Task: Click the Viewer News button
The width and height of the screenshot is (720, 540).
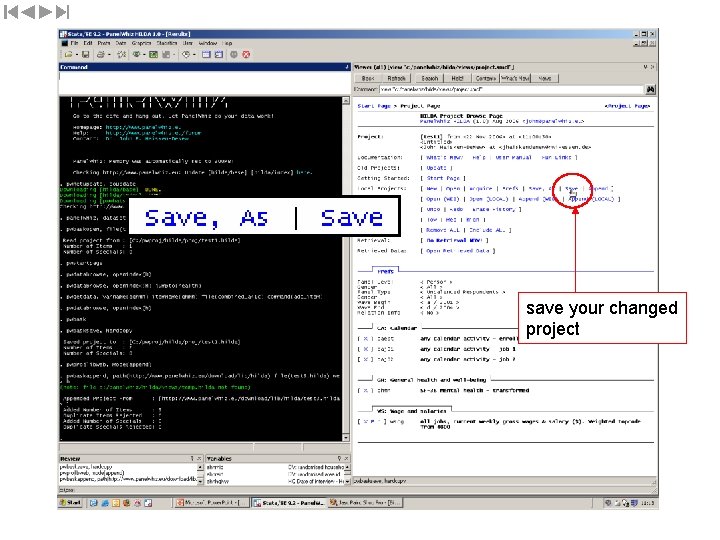Action: tap(545, 79)
